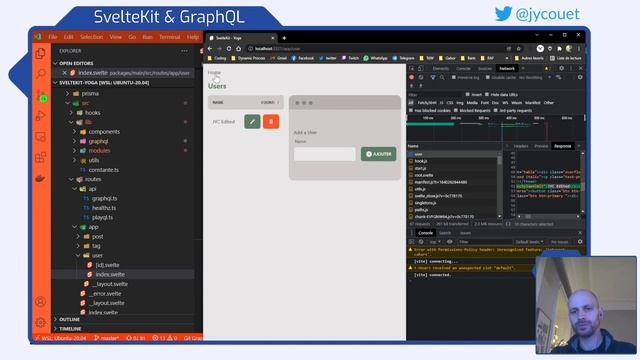Image resolution: width=640 pixels, height=360 pixels.
Task: Reload the page in the browser
Action: coord(229,49)
